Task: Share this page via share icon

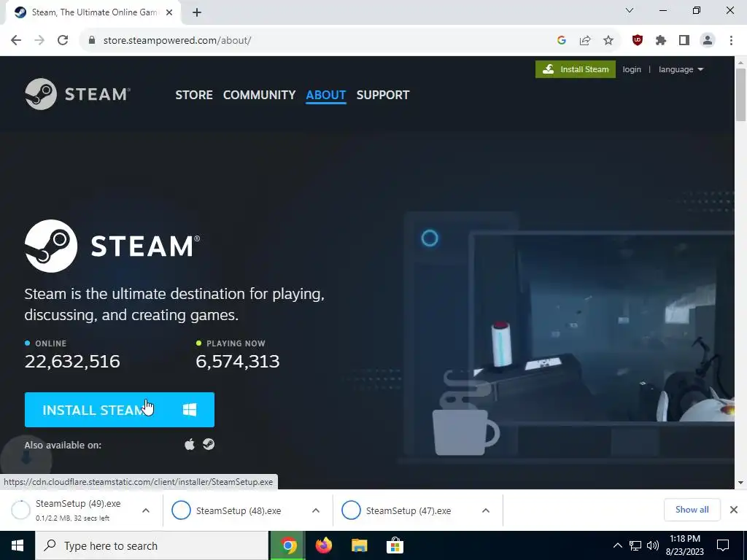Action: tap(585, 41)
